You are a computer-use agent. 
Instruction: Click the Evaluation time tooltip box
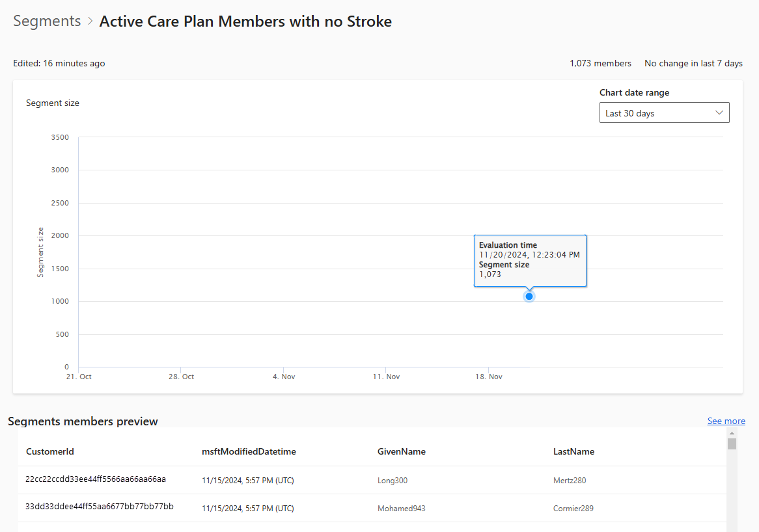point(530,260)
